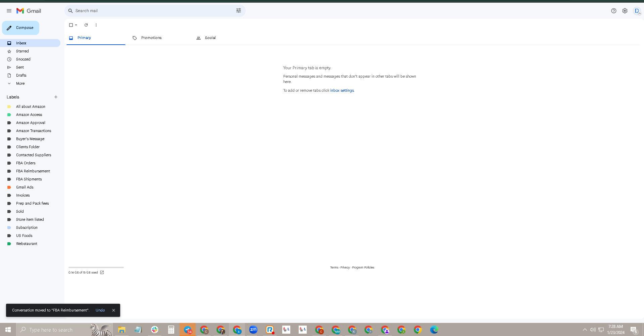The width and height of the screenshot is (644, 336).
Task: Click the Gmail logo
Action: (29, 11)
